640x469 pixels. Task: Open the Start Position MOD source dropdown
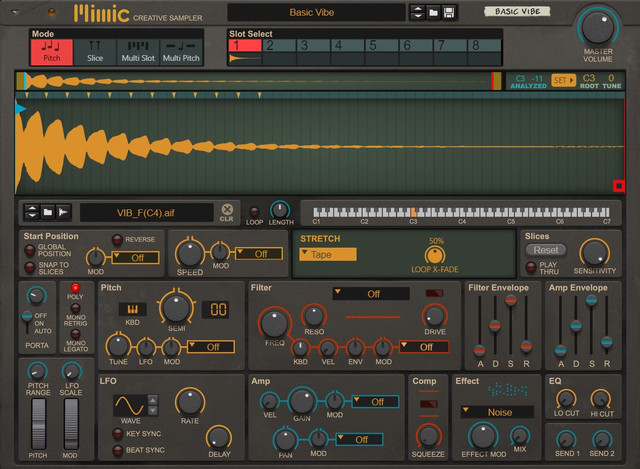point(136,258)
